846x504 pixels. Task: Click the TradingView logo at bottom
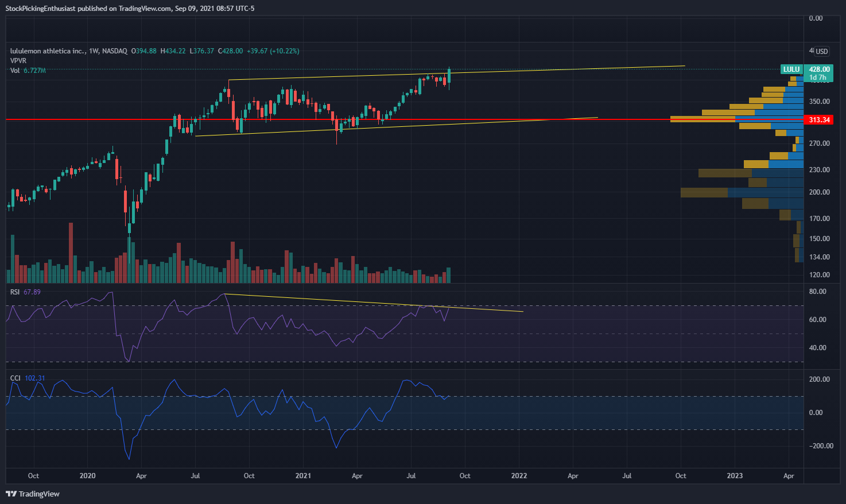click(x=33, y=494)
